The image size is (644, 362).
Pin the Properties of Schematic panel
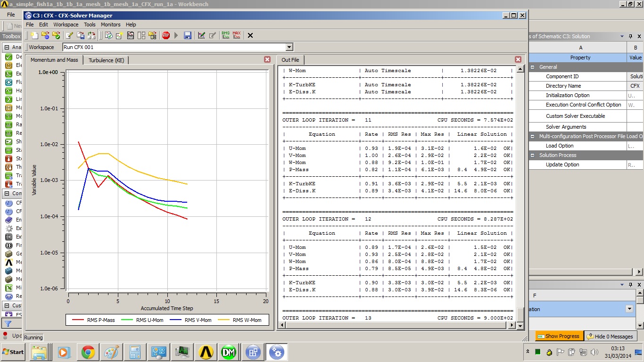(x=630, y=36)
